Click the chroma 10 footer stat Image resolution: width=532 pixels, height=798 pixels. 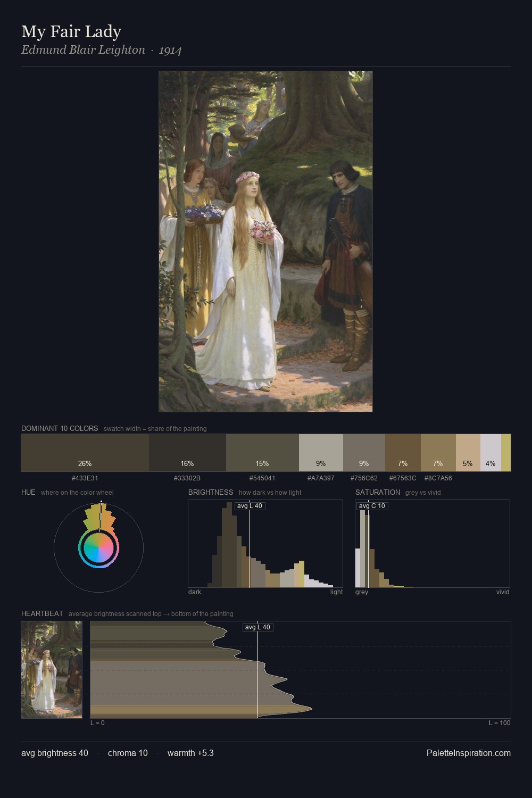tap(128, 753)
